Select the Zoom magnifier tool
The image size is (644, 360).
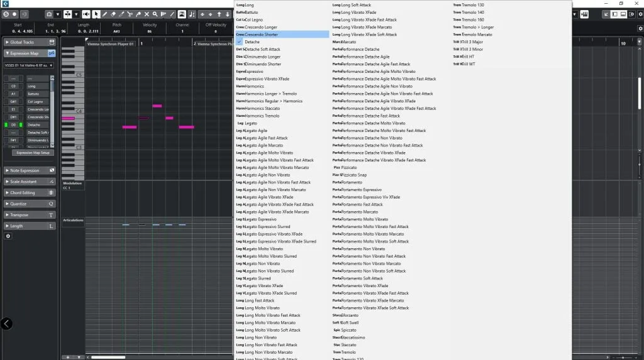click(x=155, y=14)
